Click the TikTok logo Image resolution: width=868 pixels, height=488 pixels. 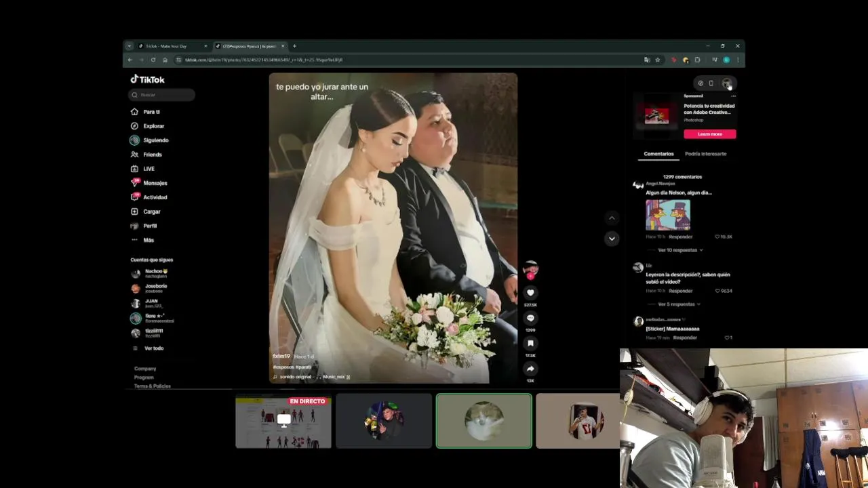[x=148, y=79]
